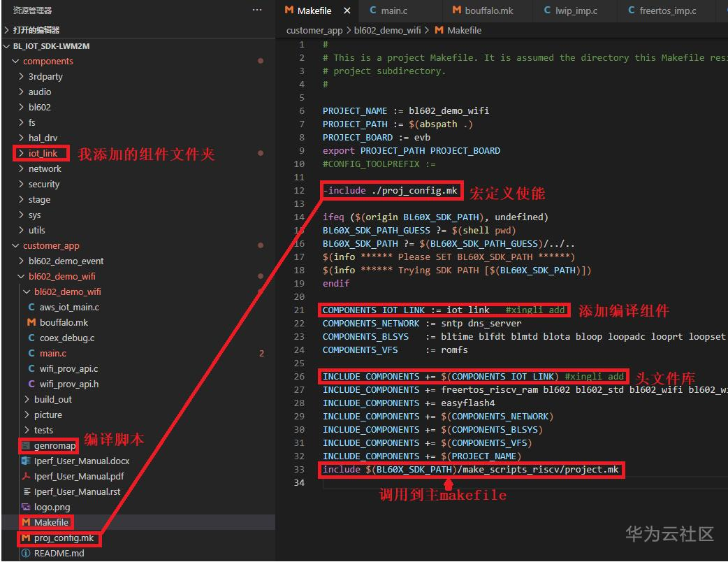The image size is (728, 562).
Task: Expand the tests folder
Action: (x=43, y=430)
